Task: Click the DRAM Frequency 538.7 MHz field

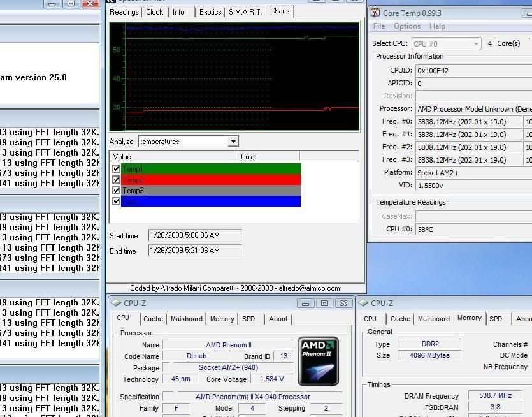Action: tap(495, 395)
